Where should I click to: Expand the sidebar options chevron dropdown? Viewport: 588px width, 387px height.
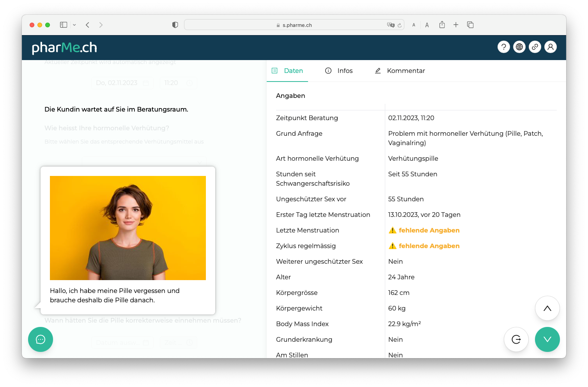pyautogui.click(x=74, y=25)
